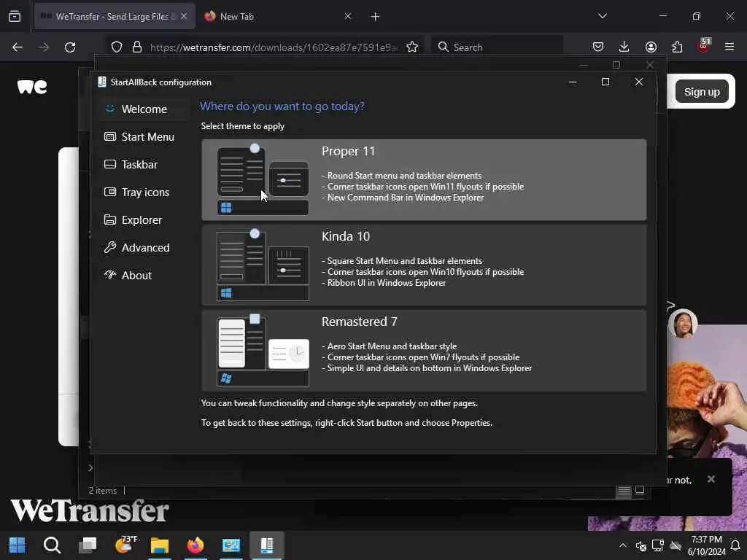The image size is (747, 560).
Task: Switch Explorer window to details view
Action: 624,491
